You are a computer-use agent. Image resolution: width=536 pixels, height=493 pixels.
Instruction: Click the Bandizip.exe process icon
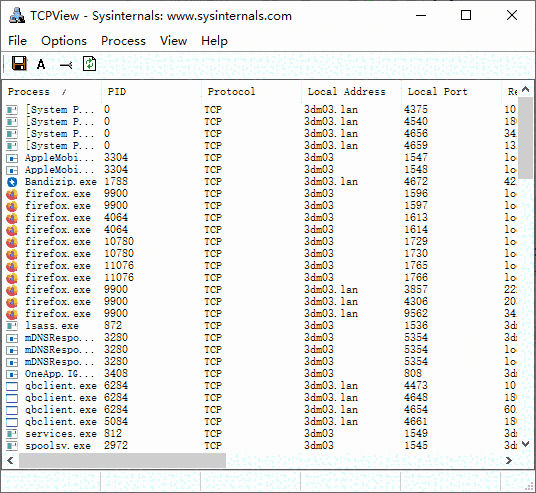point(12,182)
